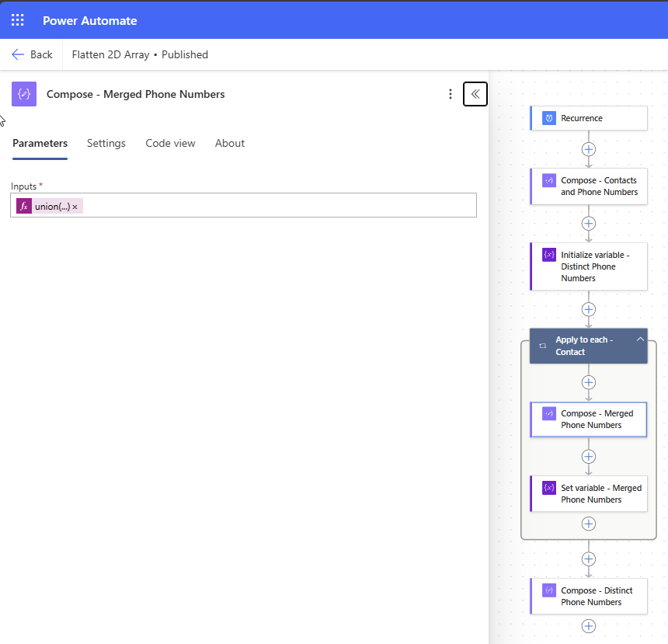Select the Compose - Contacts and Phone Numbers node

click(x=588, y=186)
